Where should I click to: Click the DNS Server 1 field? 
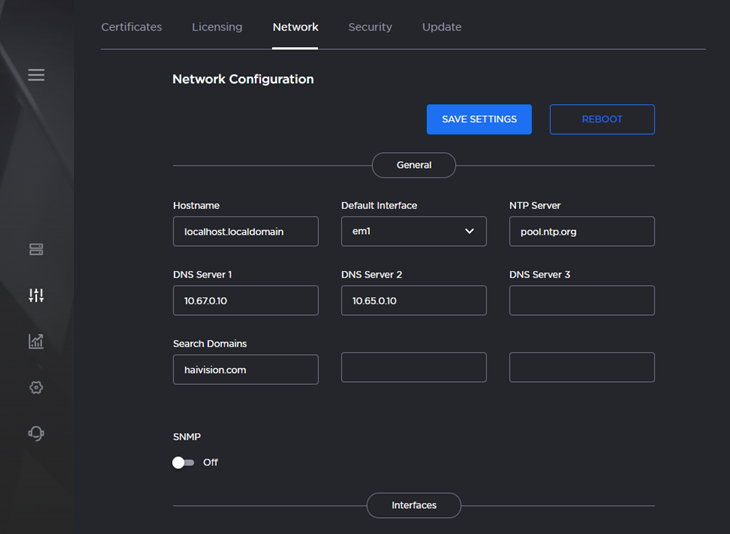[x=245, y=300]
